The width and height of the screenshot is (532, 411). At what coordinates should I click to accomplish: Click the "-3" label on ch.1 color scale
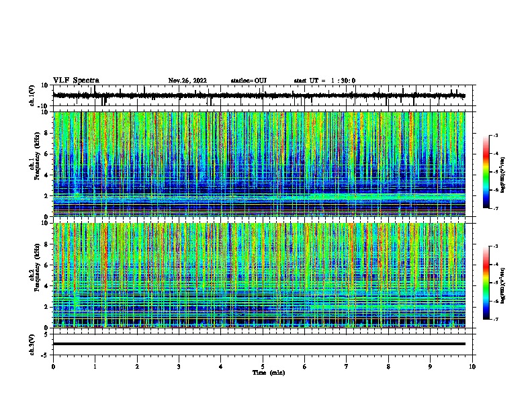point(495,136)
